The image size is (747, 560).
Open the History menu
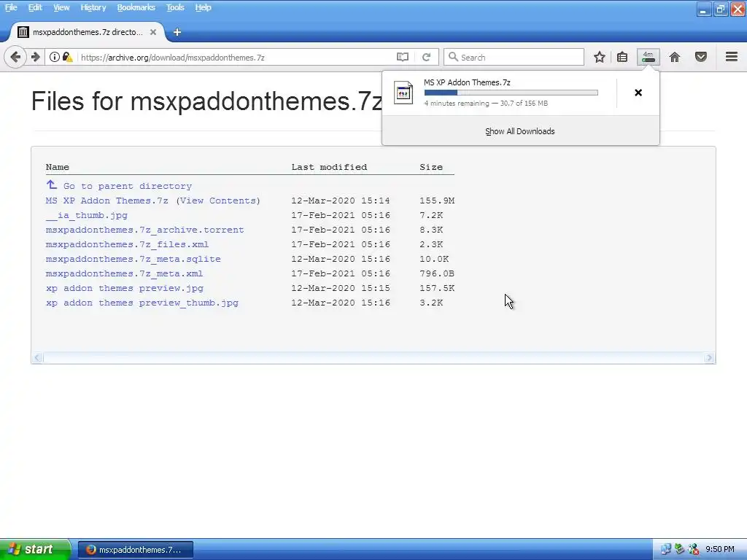coord(93,7)
